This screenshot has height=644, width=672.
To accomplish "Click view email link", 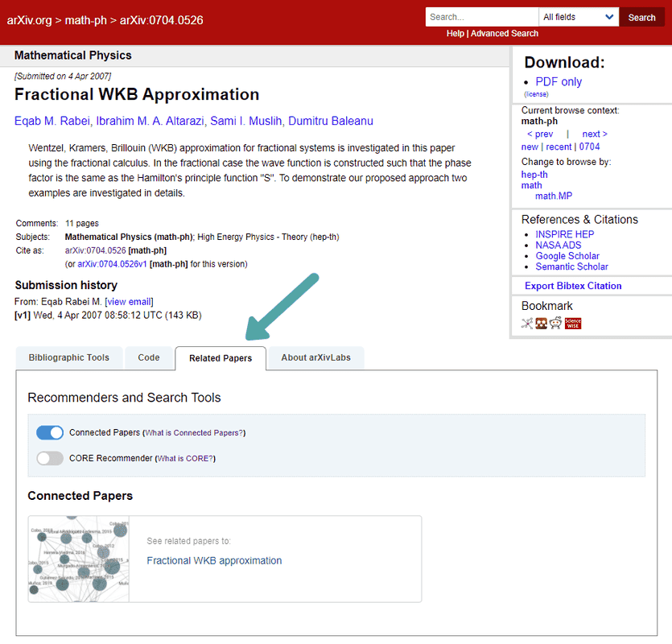I will 129,302.
